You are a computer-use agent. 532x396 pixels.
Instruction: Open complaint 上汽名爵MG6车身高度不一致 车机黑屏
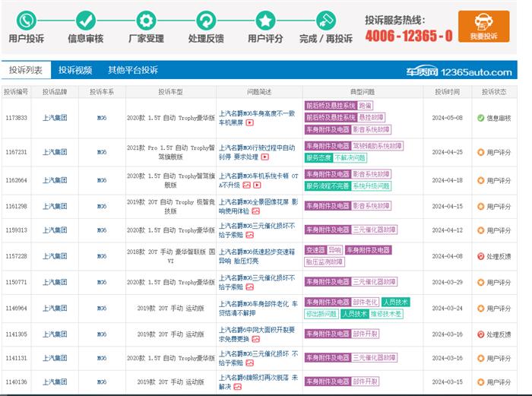tap(257, 118)
